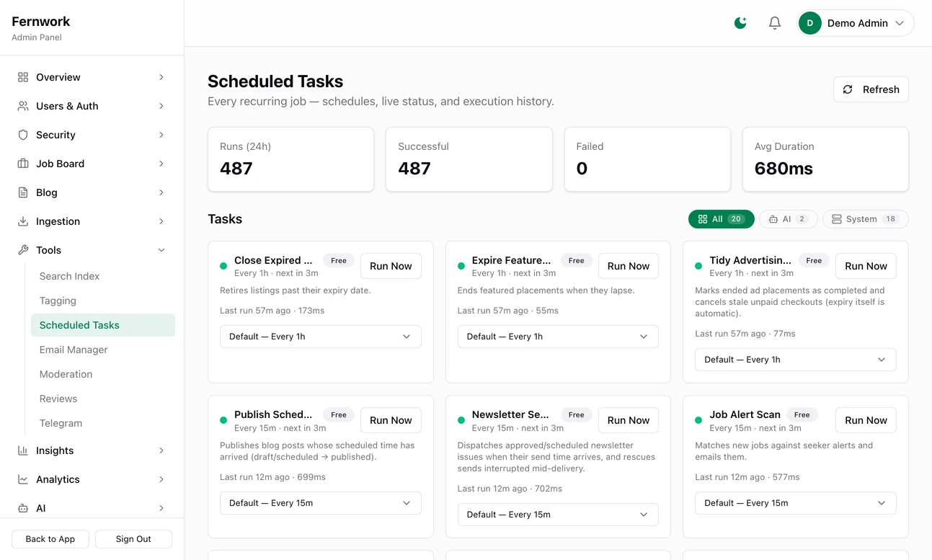Click Back to App button
Screen dimensions: 932x560
click(50, 539)
